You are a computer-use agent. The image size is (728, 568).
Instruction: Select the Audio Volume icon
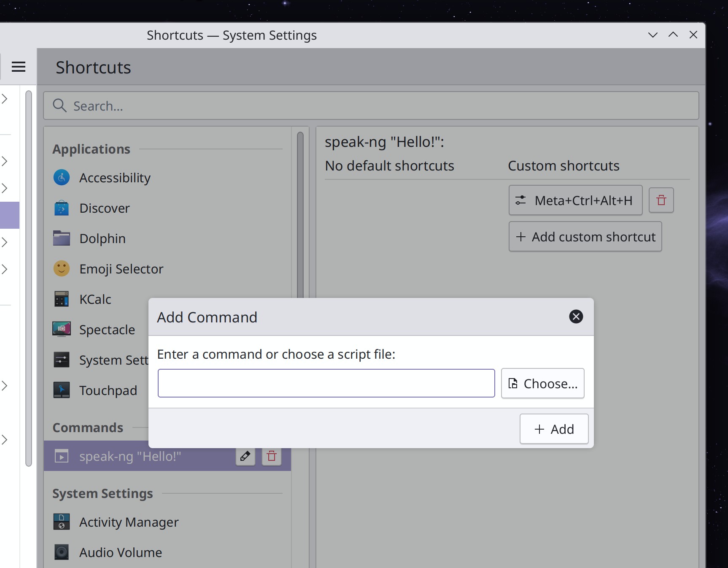click(61, 552)
